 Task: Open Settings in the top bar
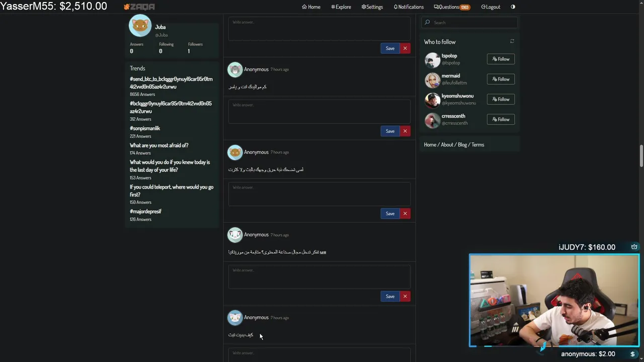point(372,7)
